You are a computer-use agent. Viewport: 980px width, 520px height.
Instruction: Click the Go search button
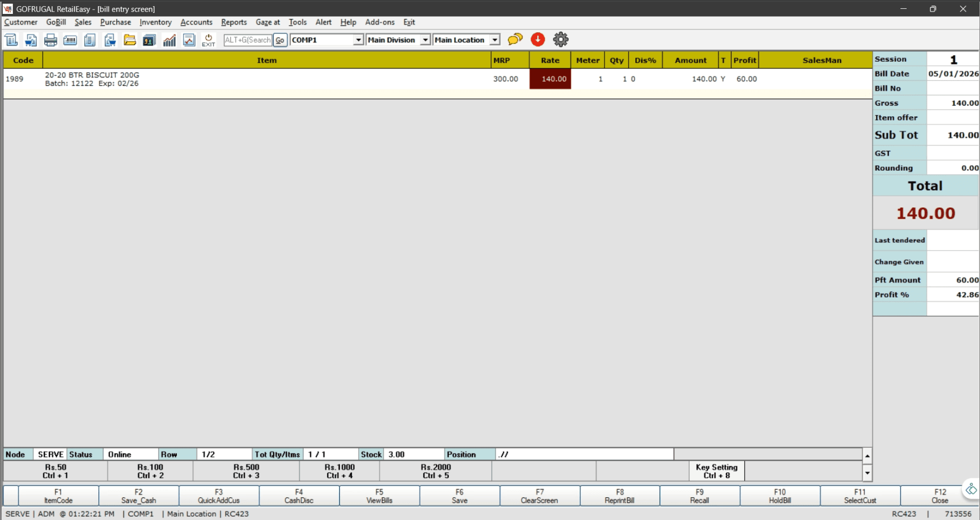pos(280,40)
